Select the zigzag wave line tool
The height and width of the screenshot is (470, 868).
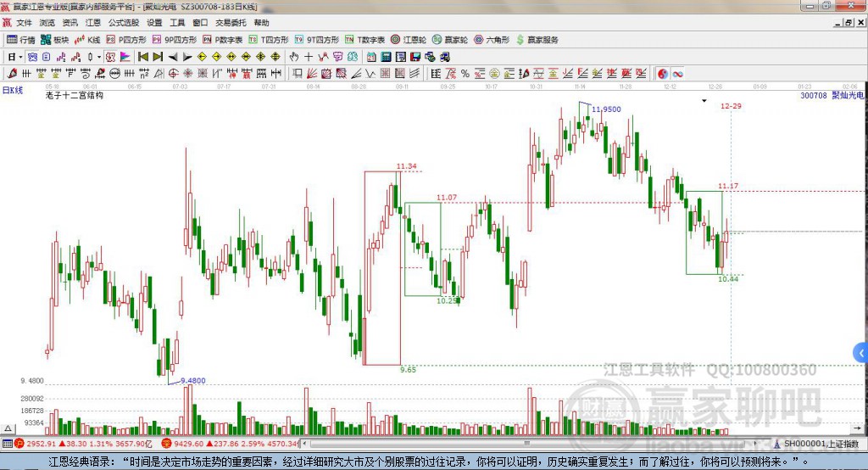click(370, 73)
